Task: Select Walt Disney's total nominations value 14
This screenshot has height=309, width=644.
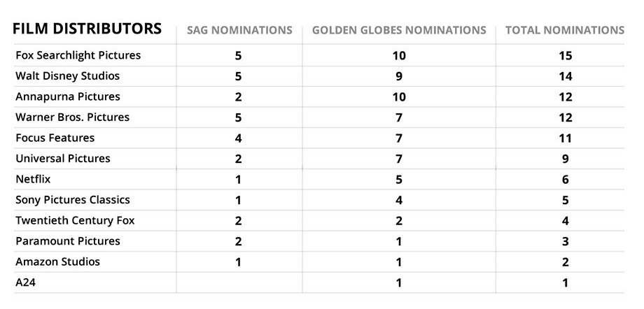Action: pos(565,76)
